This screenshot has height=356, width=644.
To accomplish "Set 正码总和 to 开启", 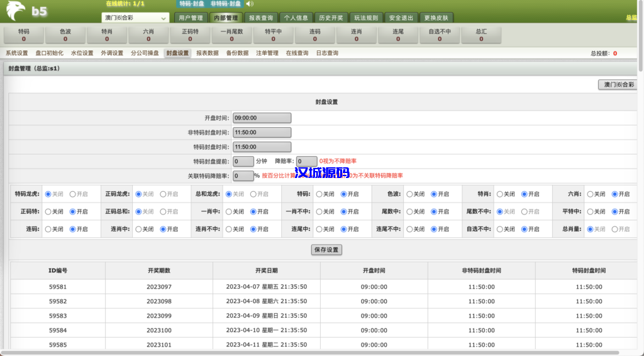I will [163, 212].
